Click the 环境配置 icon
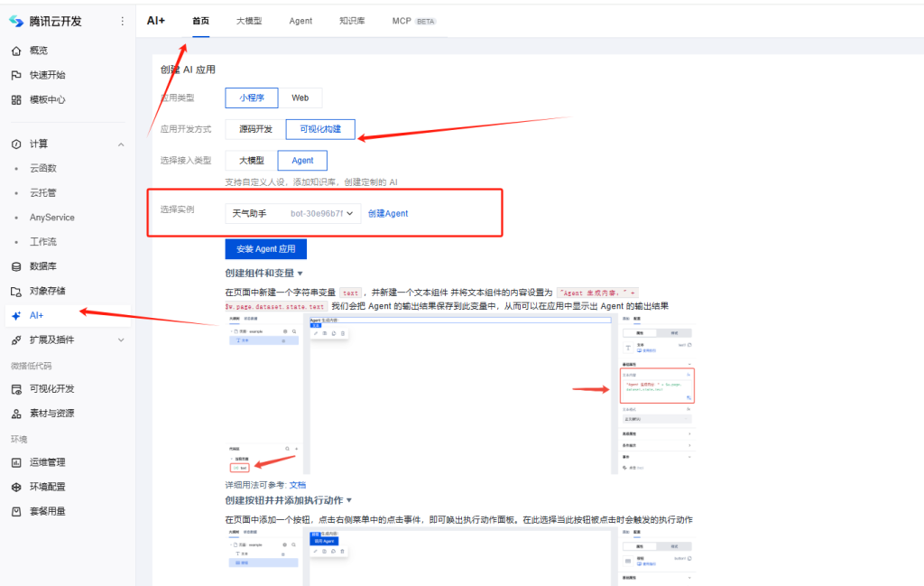The width and height of the screenshot is (924, 586). point(16,487)
